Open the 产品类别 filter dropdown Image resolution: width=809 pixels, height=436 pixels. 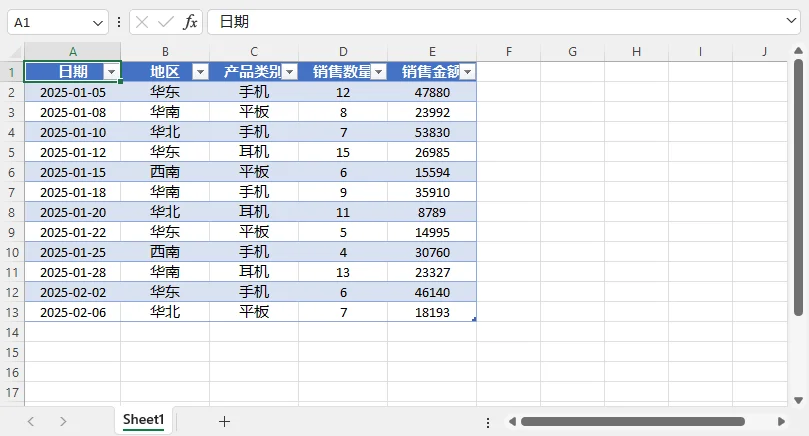tap(289, 72)
